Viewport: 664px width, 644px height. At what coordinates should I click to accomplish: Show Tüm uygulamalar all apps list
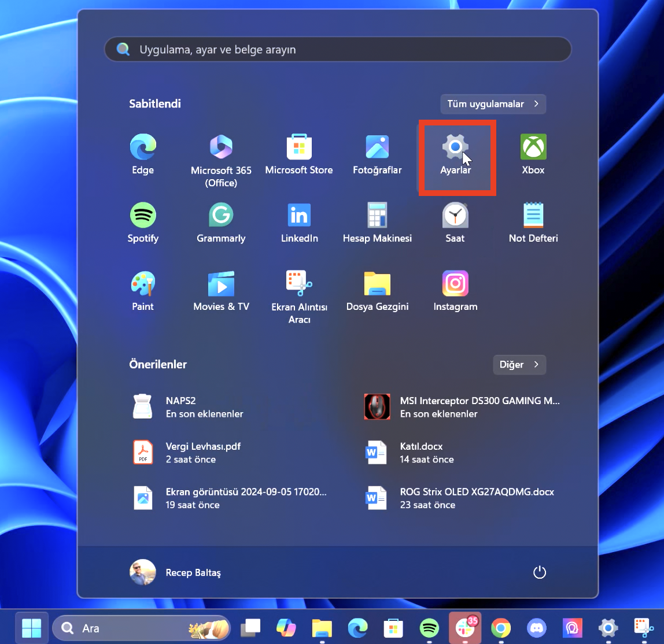point(493,104)
